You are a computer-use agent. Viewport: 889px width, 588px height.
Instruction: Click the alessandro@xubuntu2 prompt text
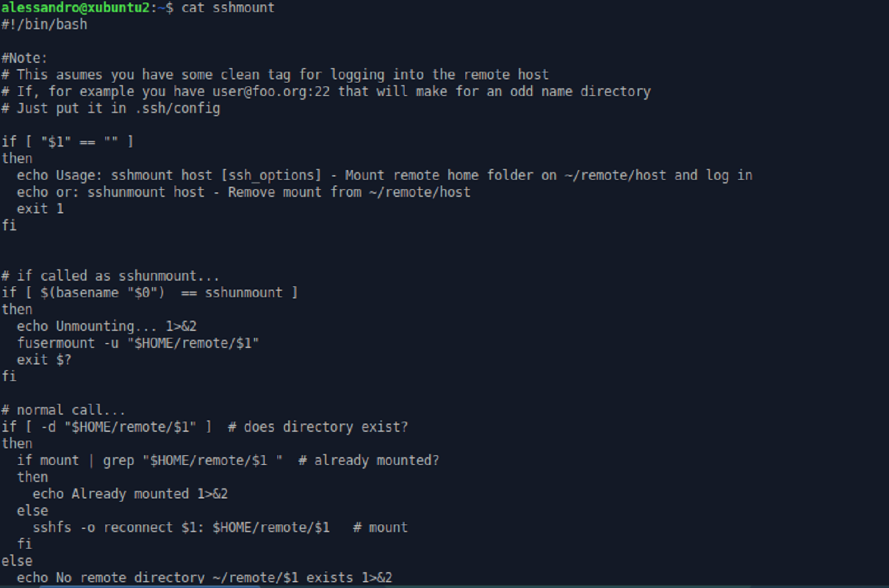click(75, 8)
